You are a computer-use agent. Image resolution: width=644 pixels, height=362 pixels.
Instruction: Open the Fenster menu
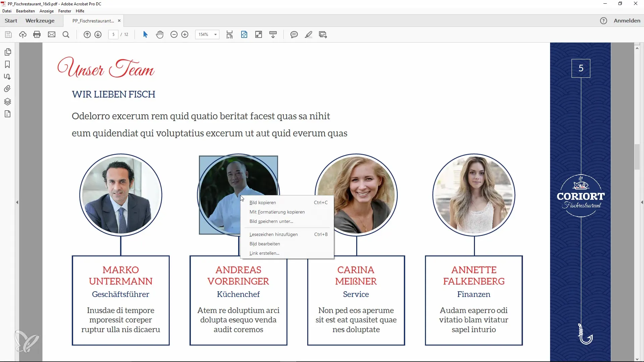(x=65, y=11)
